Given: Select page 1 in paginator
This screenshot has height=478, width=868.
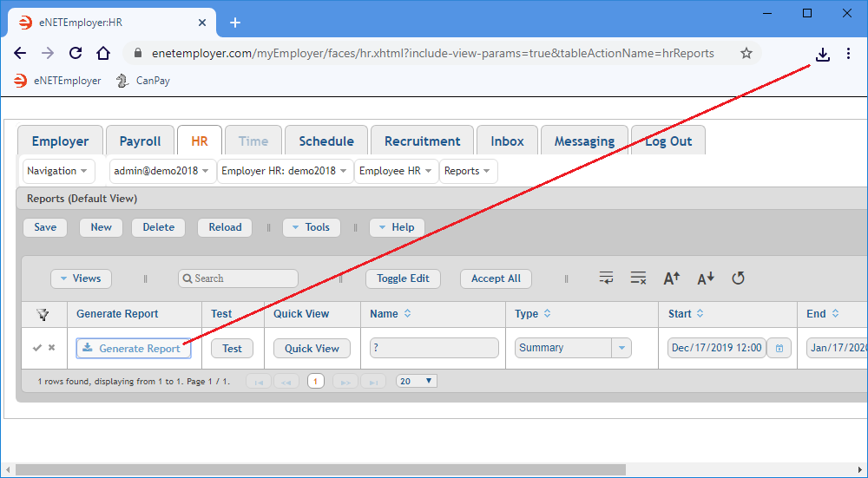Looking at the screenshot, I should [316, 381].
